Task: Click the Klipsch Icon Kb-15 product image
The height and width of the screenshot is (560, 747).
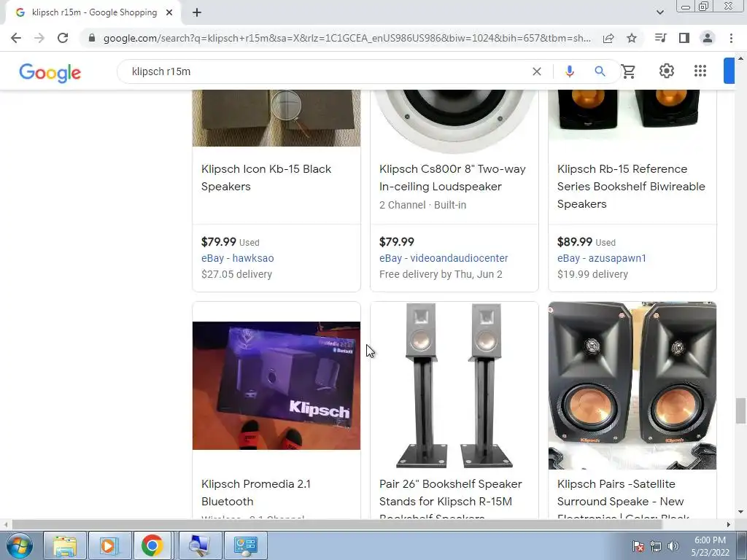Action: (276, 118)
